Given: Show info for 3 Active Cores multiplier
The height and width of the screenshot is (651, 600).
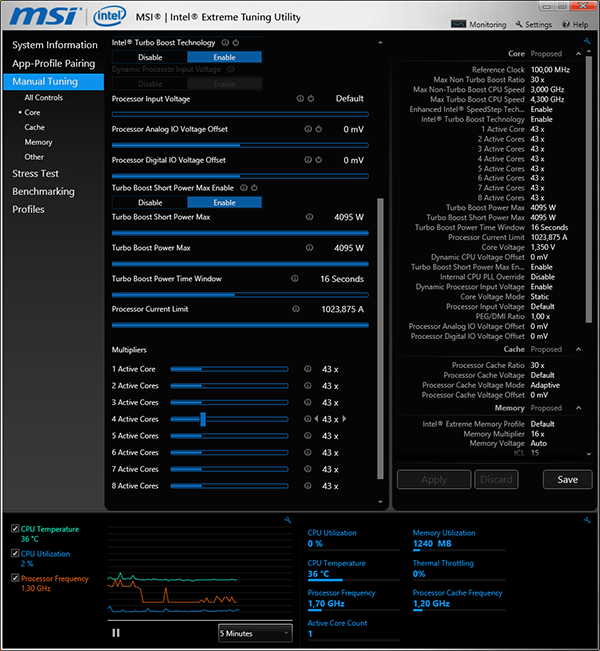Looking at the screenshot, I should click(308, 402).
